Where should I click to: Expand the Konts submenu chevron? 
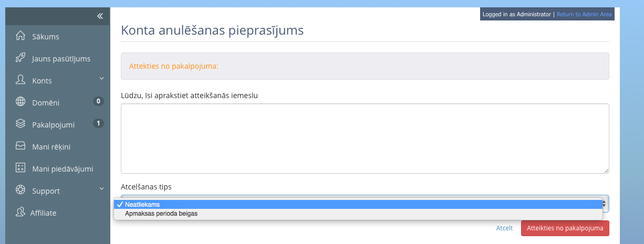101,79
